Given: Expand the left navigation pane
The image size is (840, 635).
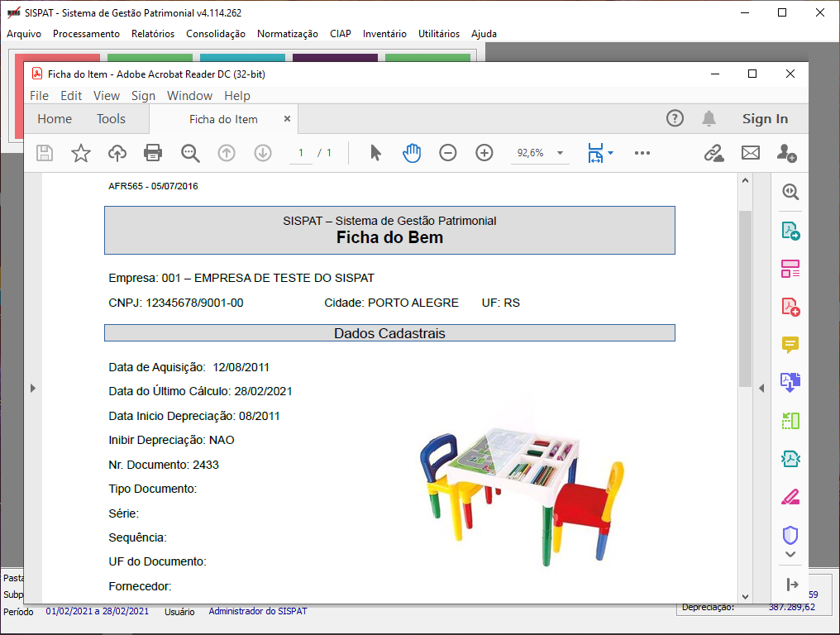Looking at the screenshot, I should point(33,388).
